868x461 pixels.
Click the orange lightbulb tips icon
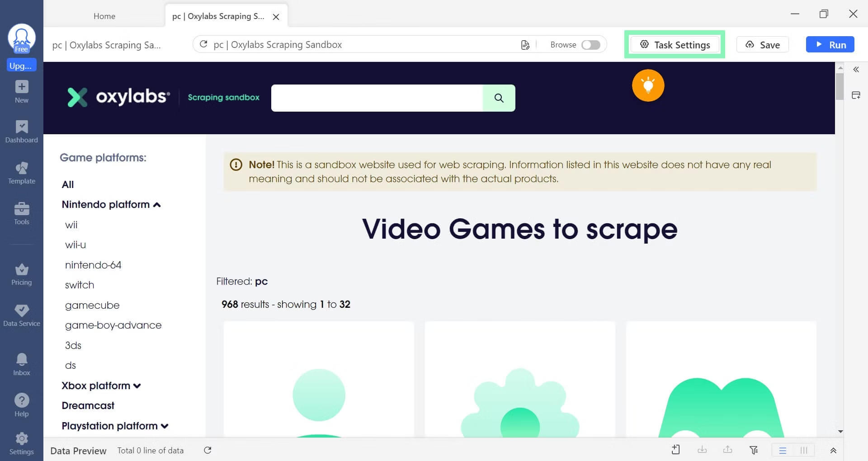648,85
